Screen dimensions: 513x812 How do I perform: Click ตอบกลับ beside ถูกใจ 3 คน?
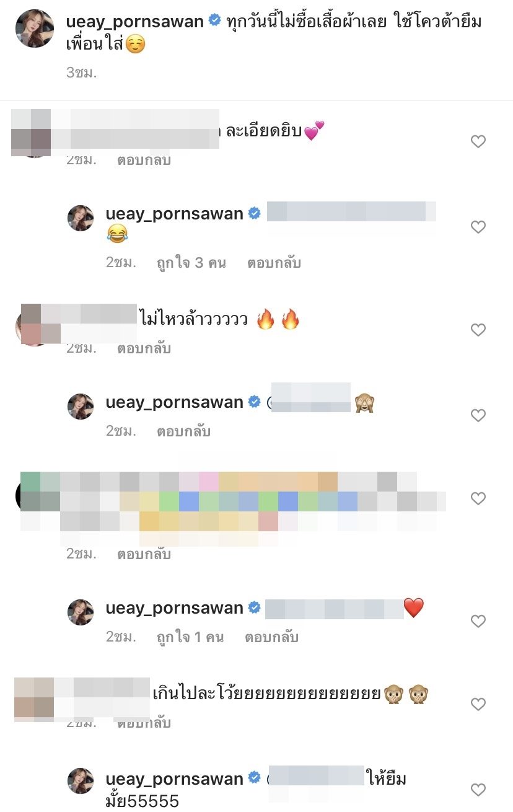(x=274, y=263)
